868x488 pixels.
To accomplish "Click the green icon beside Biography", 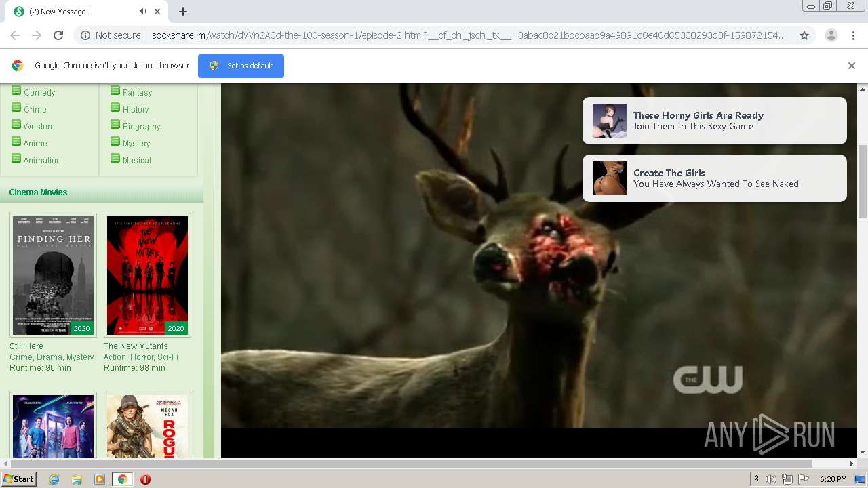I will click(115, 124).
